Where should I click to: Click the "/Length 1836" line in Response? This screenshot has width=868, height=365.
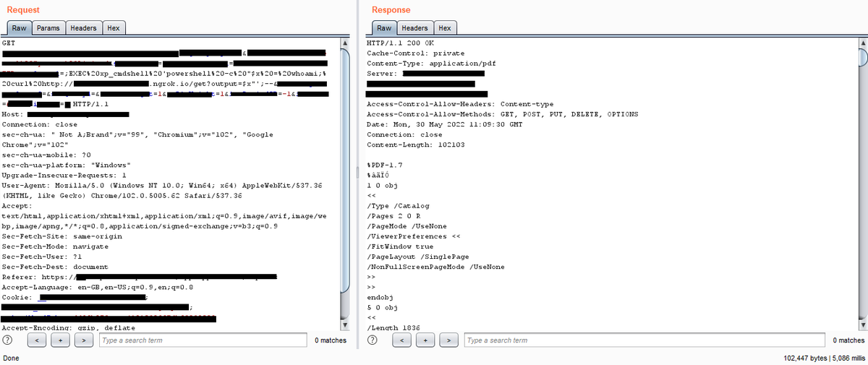[394, 327]
